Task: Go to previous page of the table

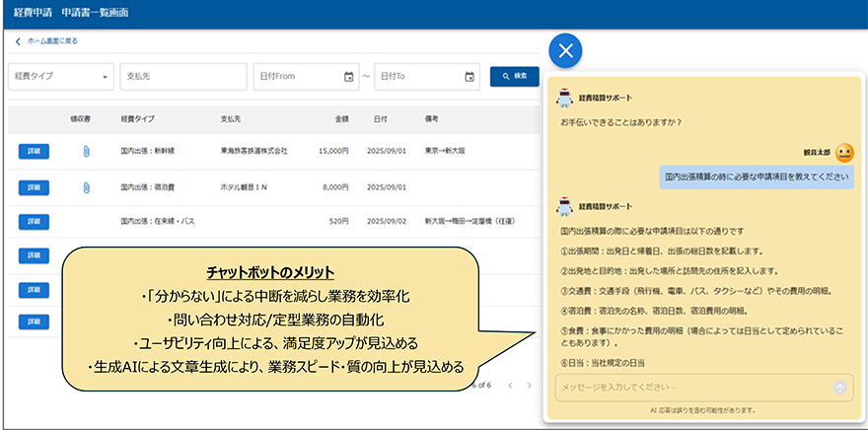Action: pyautogui.click(x=510, y=385)
